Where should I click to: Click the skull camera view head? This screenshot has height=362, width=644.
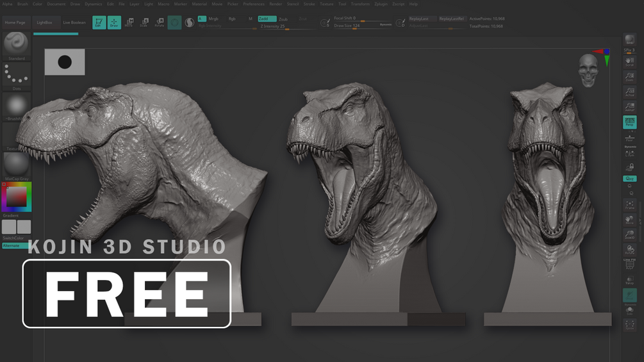click(588, 70)
